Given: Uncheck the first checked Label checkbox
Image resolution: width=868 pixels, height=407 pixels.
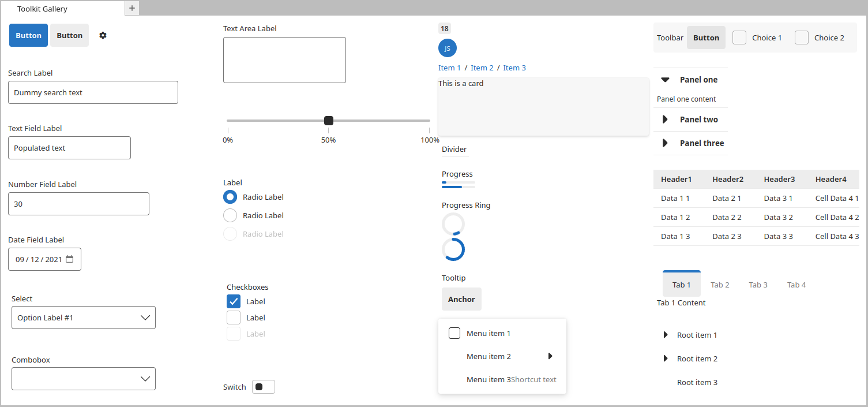Looking at the screenshot, I should 234,301.
